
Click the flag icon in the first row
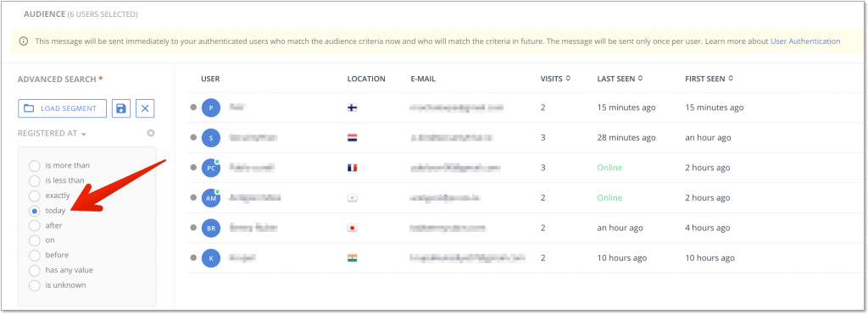point(352,107)
